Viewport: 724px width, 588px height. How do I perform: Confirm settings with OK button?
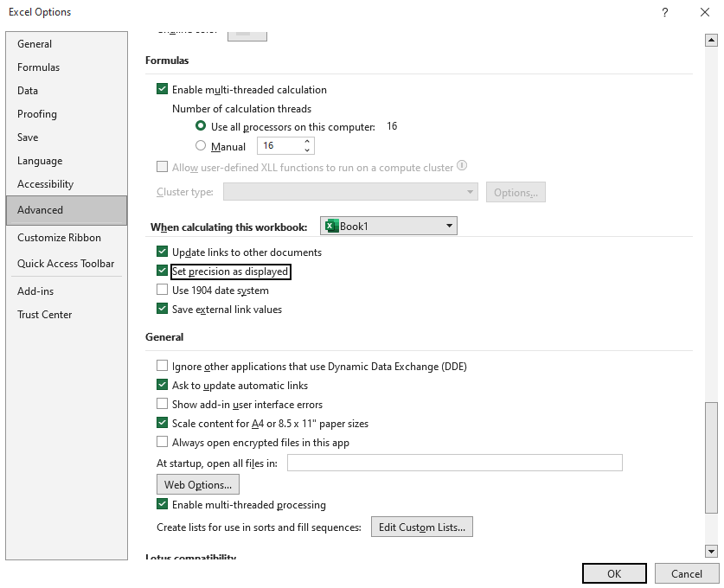coord(614,573)
